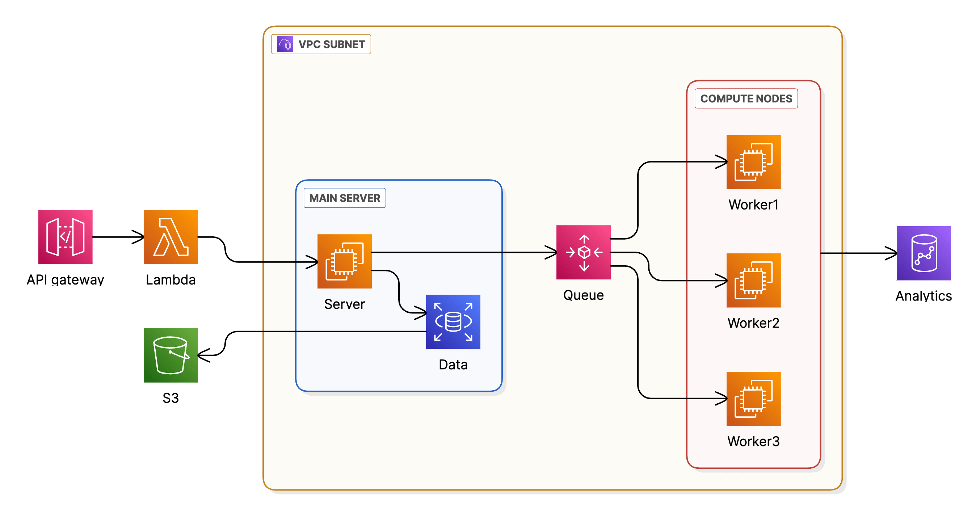Click the 'Worker3' text label
Image resolution: width=980 pixels, height=518 pixels.
pyautogui.click(x=754, y=441)
